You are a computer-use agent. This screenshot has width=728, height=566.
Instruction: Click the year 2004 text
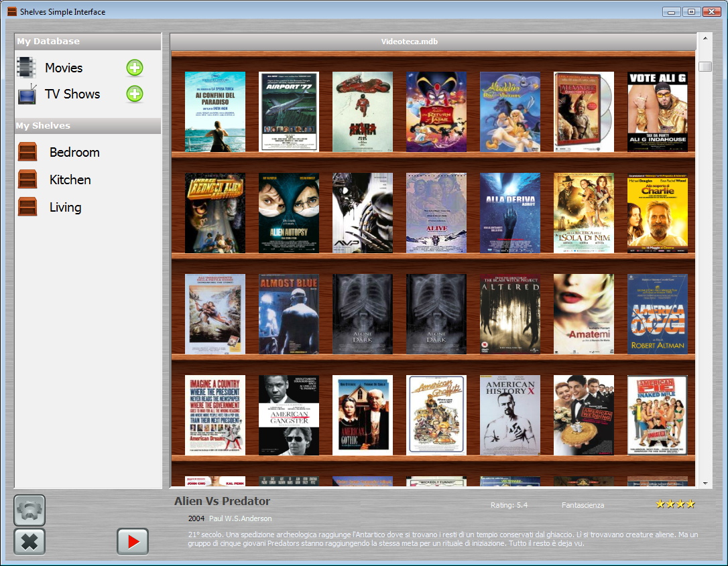click(x=196, y=518)
